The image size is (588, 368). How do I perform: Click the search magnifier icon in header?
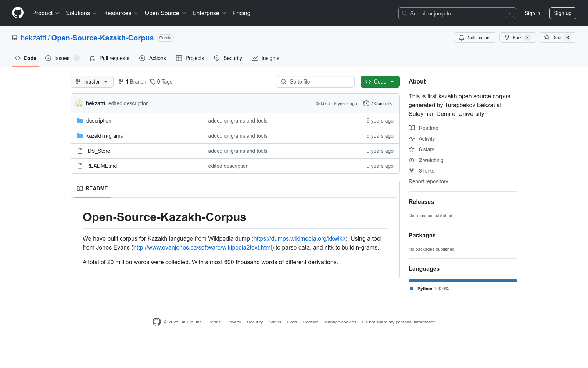point(405,13)
